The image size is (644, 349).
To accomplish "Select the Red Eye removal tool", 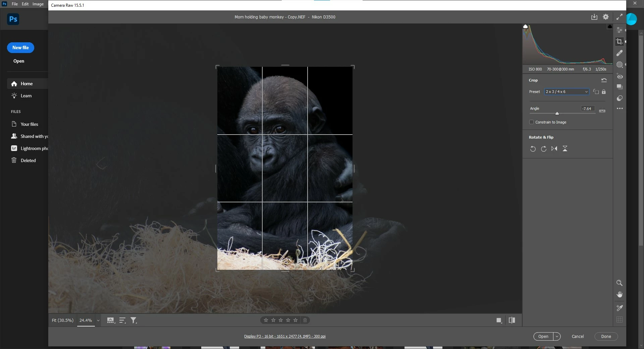I will tap(620, 77).
